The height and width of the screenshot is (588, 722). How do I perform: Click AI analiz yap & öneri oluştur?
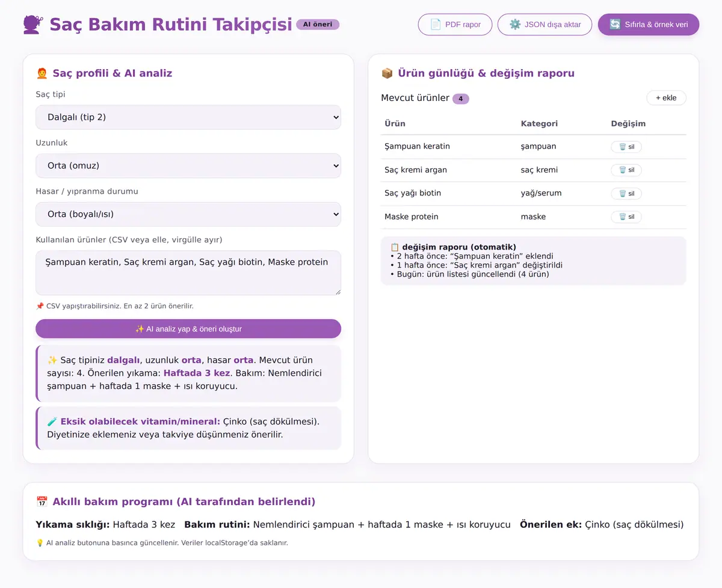pyautogui.click(x=188, y=329)
